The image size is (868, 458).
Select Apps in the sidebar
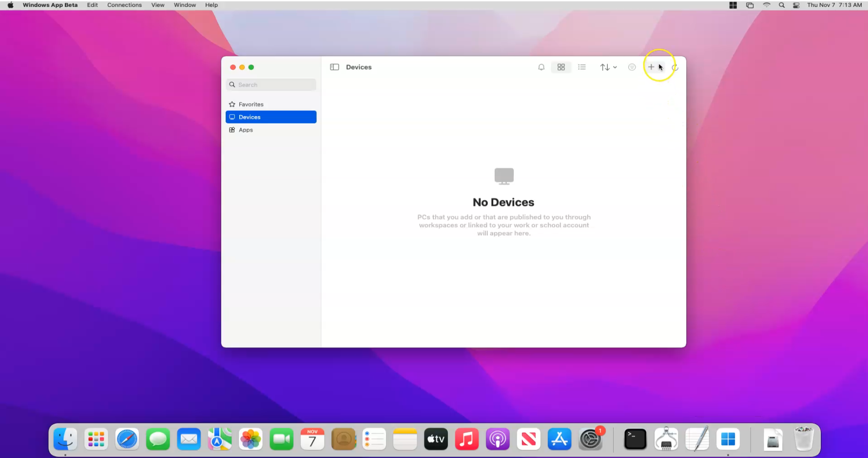tap(246, 130)
